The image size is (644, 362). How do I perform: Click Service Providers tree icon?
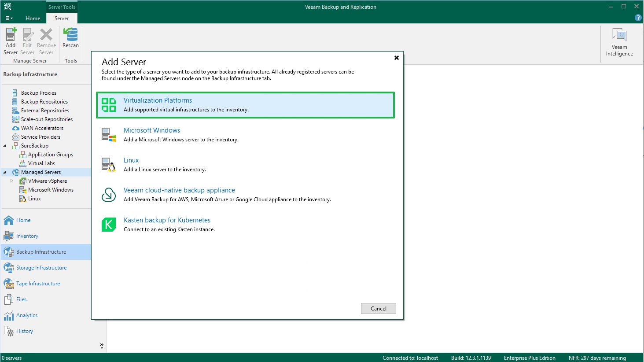(x=15, y=137)
